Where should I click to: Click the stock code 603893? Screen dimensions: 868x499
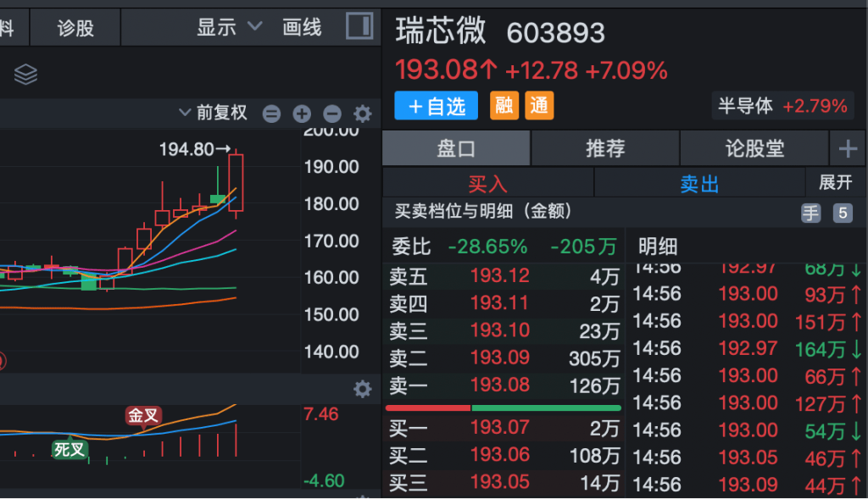555,33
